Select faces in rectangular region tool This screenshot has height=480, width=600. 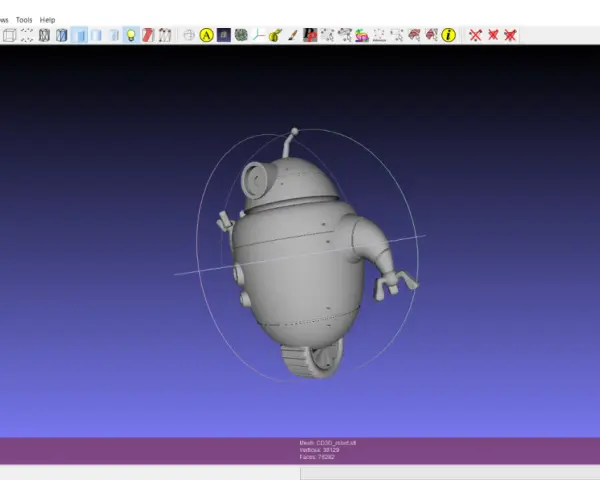(x=414, y=35)
